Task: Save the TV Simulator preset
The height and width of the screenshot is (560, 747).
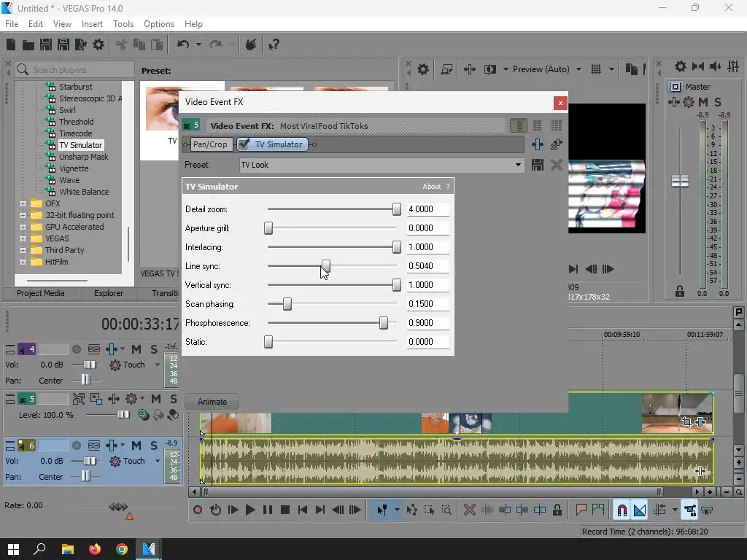Action: pos(538,166)
